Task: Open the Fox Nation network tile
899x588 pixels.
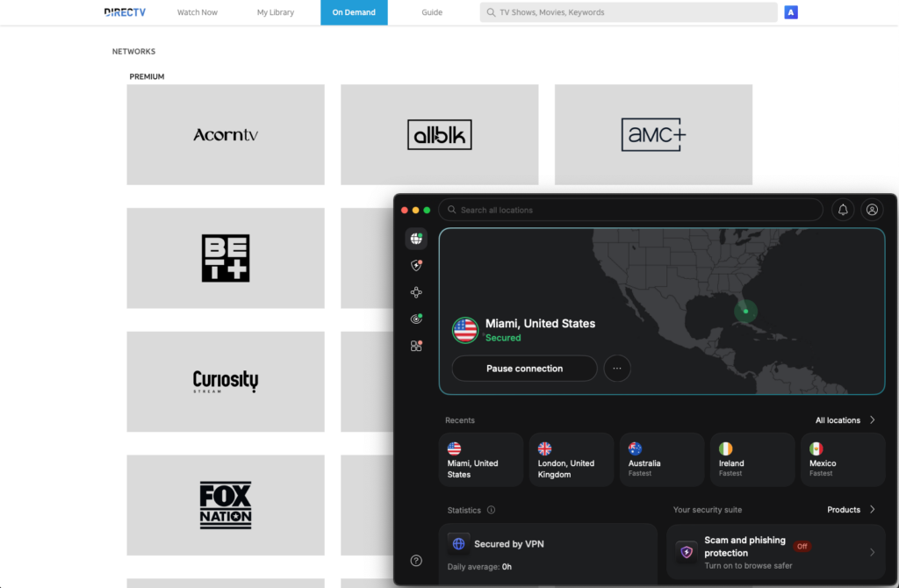Action: [226, 505]
